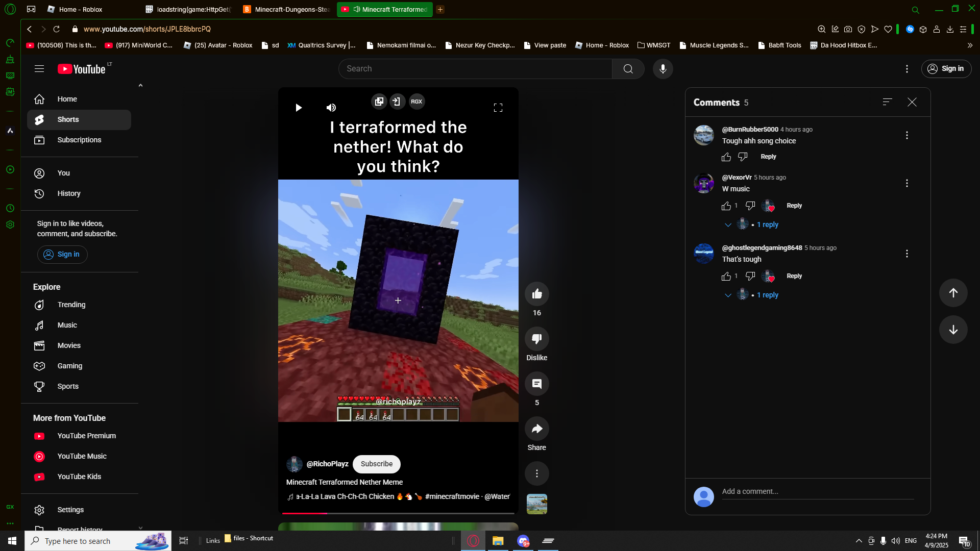The width and height of the screenshot is (980, 551).
Task: Open Settings in the YouTube sidebar
Action: point(79,510)
